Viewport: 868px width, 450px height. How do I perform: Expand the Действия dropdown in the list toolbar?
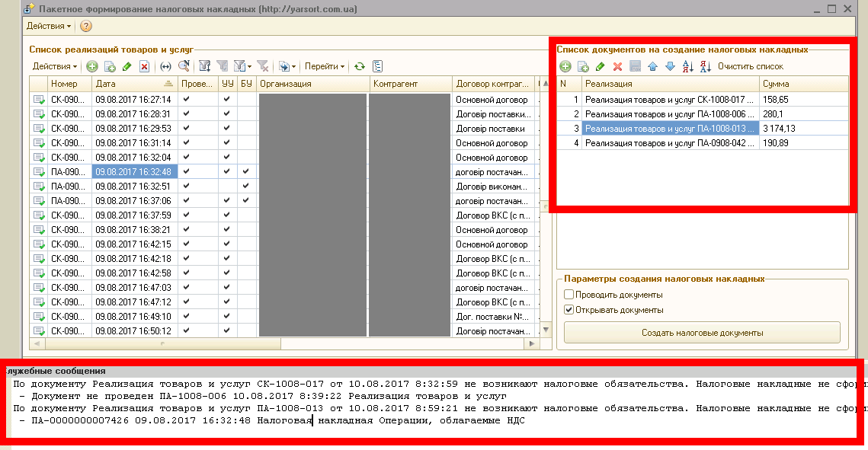tap(55, 66)
